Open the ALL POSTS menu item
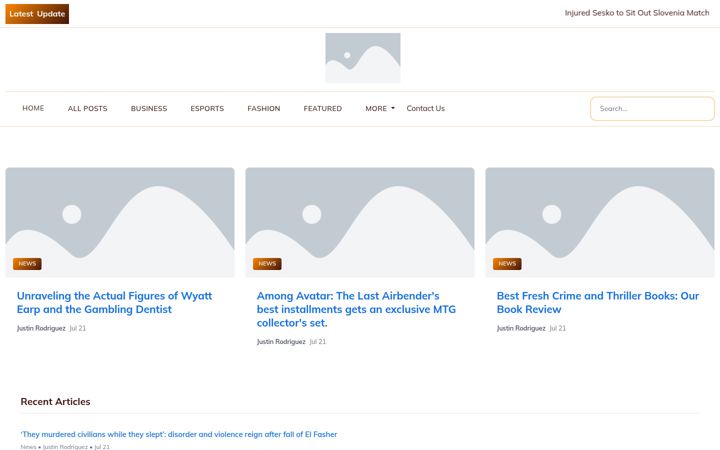720x450 pixels. [87, 108]
